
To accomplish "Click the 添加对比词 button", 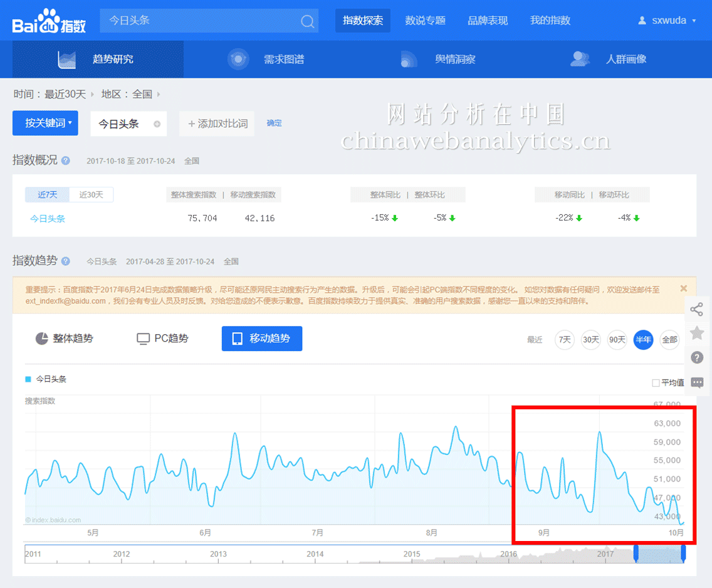I will click(x=217, y=124).
